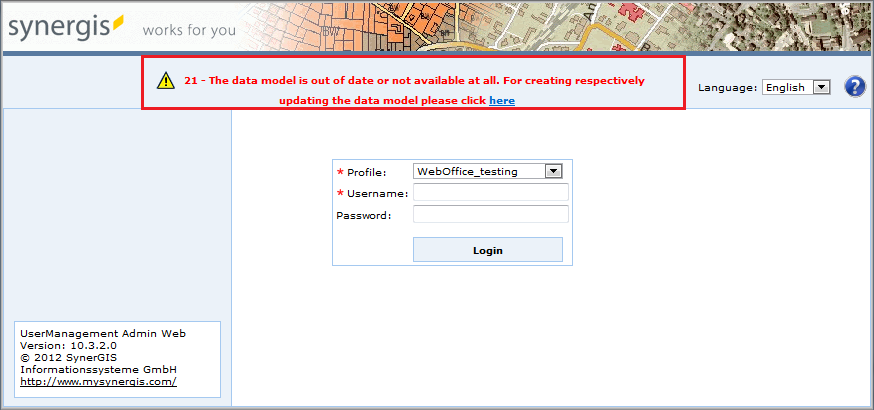874x410 pixels.
Task: Click the 'works for you' slogan text
Action: click(x=189, y=30)
